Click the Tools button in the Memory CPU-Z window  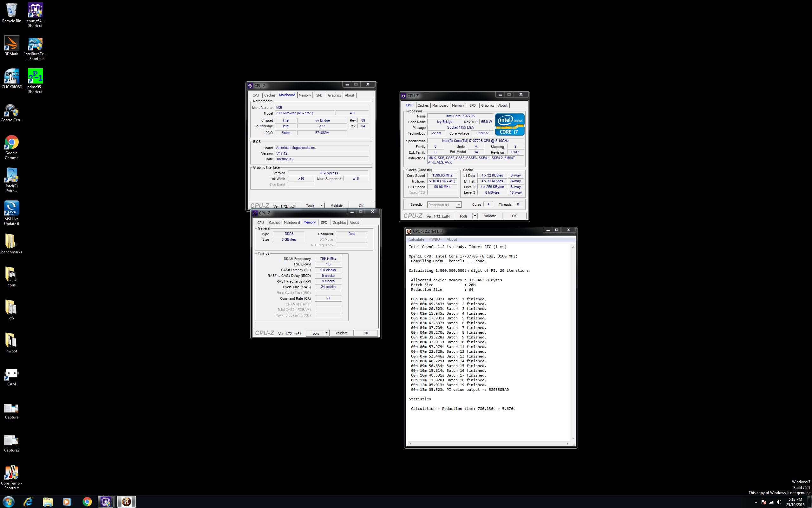(315, 333)
